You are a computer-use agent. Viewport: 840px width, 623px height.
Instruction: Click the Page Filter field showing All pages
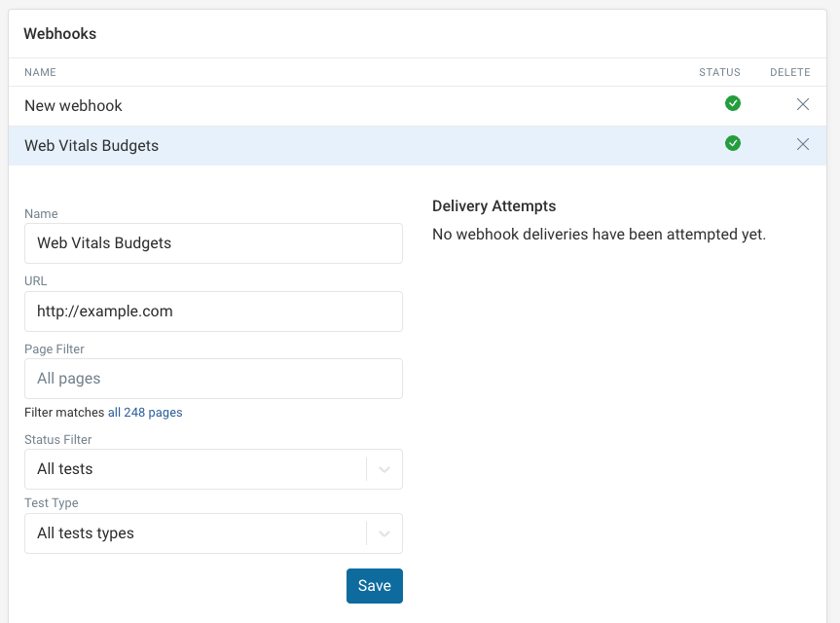pos(213,378)
